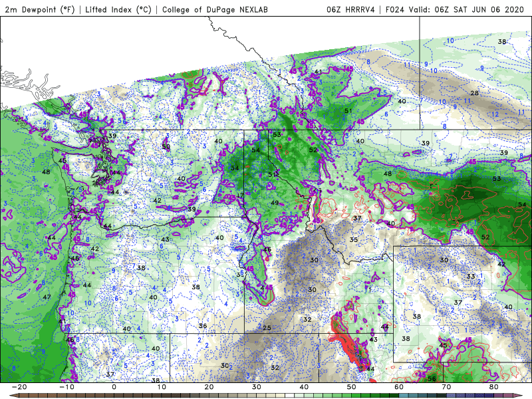Click the "47" dewpoint value over the ocean
532x399 pixels.
pos(47,297)
